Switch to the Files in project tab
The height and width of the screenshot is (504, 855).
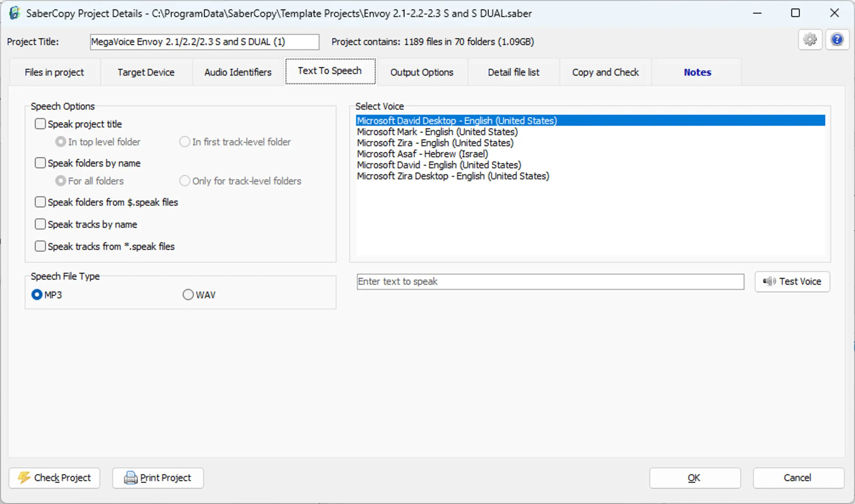point(54,72)
